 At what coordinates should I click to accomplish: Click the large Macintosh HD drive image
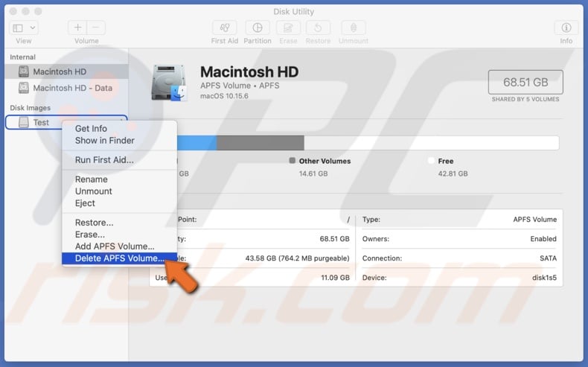[169, 83]
